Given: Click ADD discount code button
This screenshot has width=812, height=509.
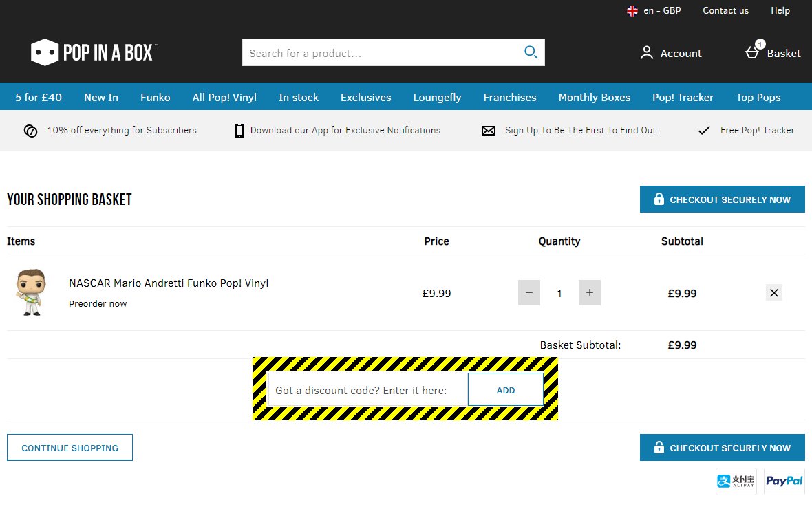Looking at the screenshot, I should (505, 390).
